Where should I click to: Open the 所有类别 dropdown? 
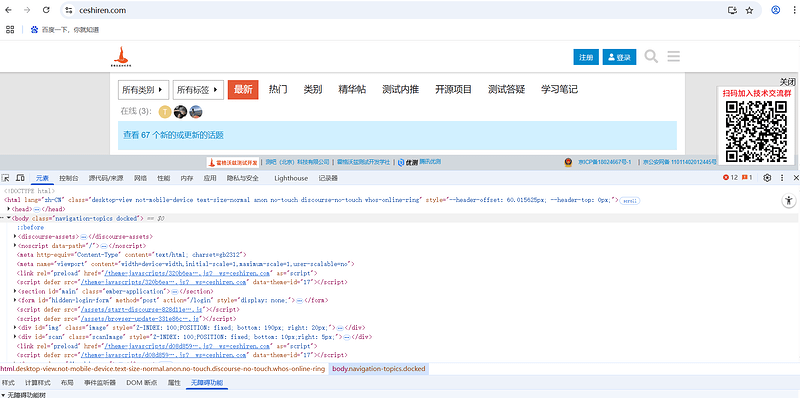143,90
